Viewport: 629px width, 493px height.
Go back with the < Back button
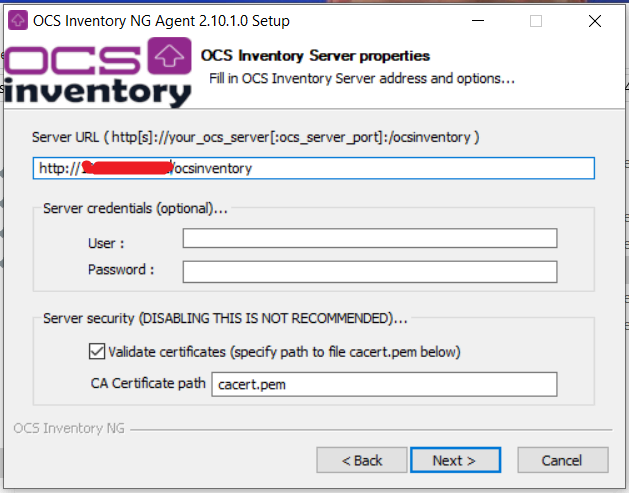(362, 460)
